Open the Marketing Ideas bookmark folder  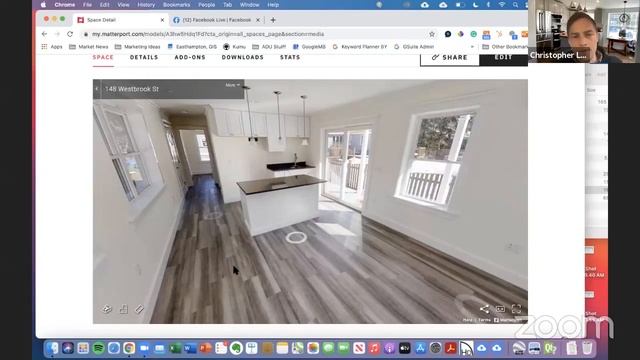pyautogui.click(x=138, y=47)
